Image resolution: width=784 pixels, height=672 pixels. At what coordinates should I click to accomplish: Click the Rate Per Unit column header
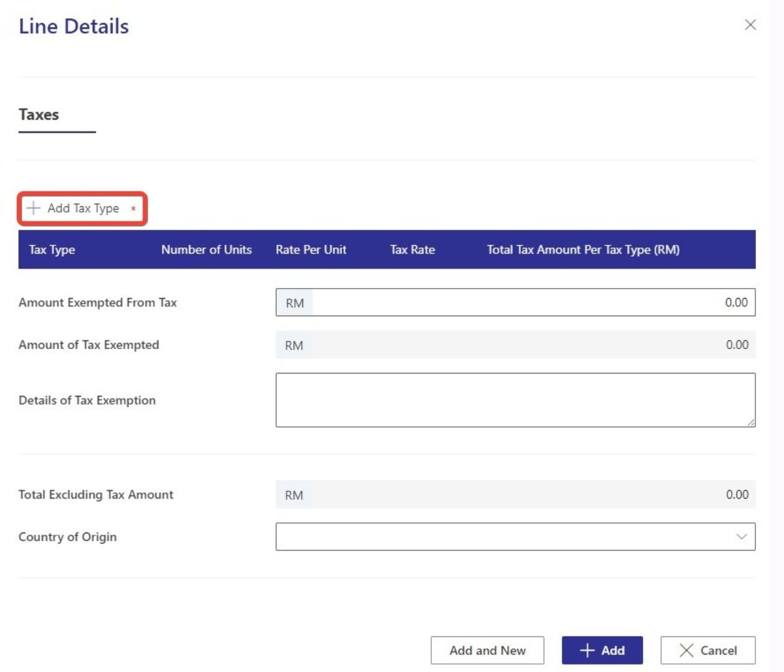tap(311, 249)
